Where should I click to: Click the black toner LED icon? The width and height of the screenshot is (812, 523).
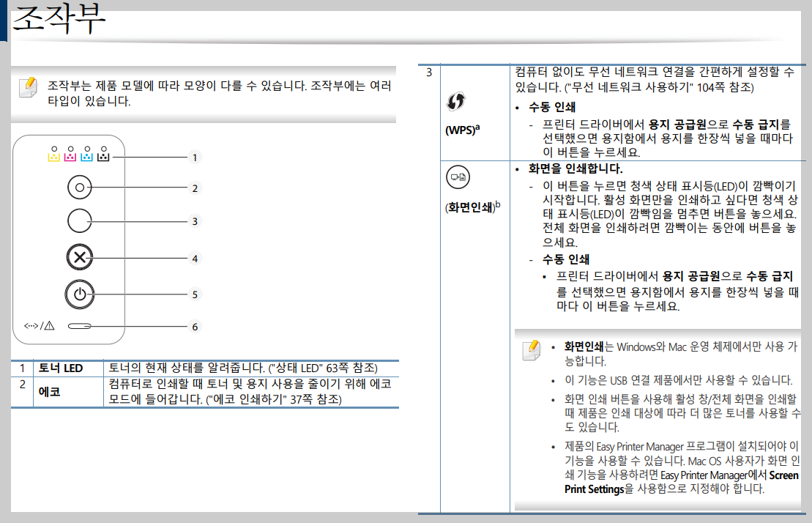103,155
